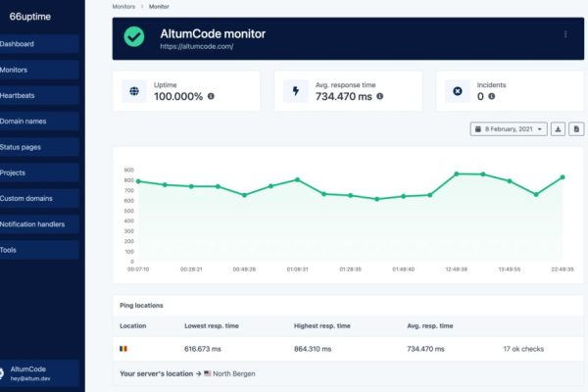
Task: Click the document export icon button
Action: (576, 129)
